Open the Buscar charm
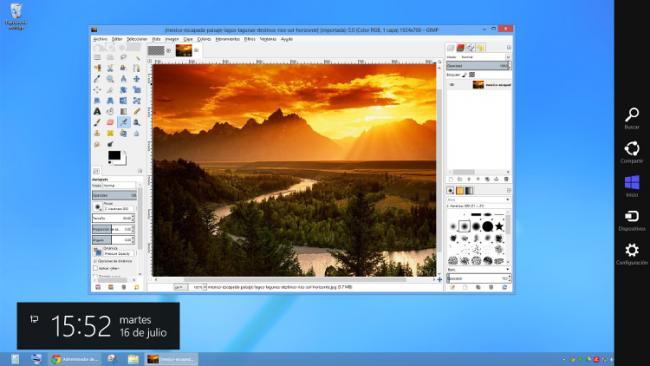 632,119
